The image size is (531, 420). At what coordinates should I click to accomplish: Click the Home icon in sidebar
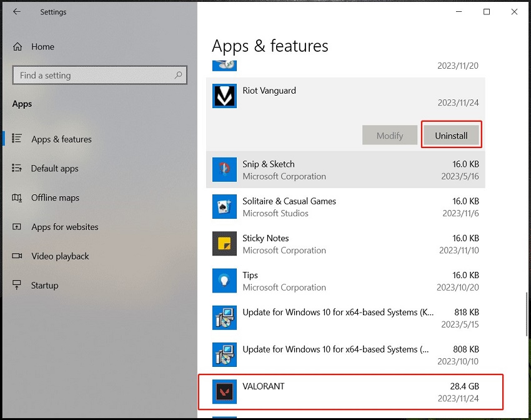tap(17, 47)
